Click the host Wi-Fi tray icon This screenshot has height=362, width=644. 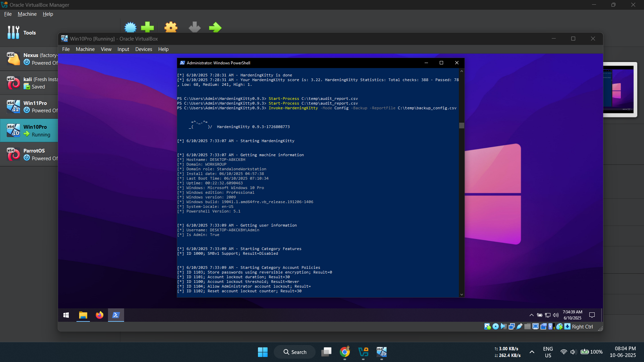tap(564, 352)
